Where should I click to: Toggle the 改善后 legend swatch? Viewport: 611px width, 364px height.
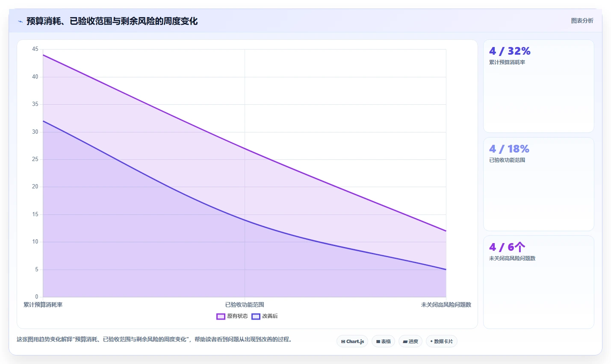tap(256, 317)
